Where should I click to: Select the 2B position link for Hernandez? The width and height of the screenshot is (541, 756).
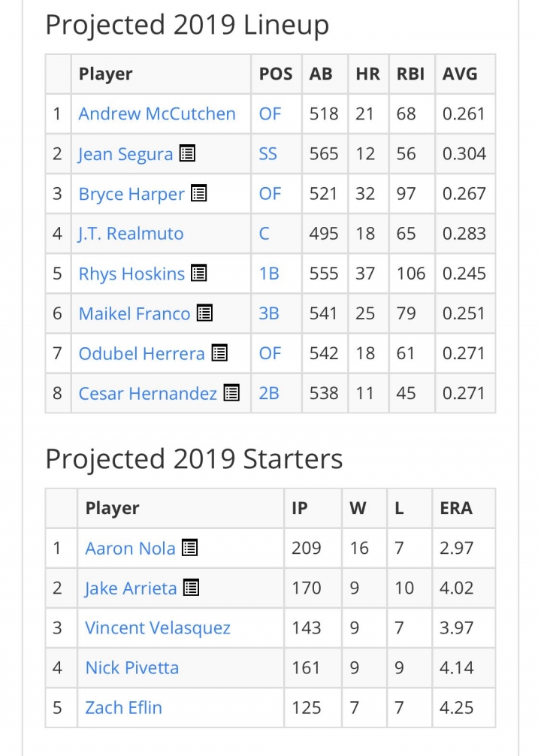(269, 394)
